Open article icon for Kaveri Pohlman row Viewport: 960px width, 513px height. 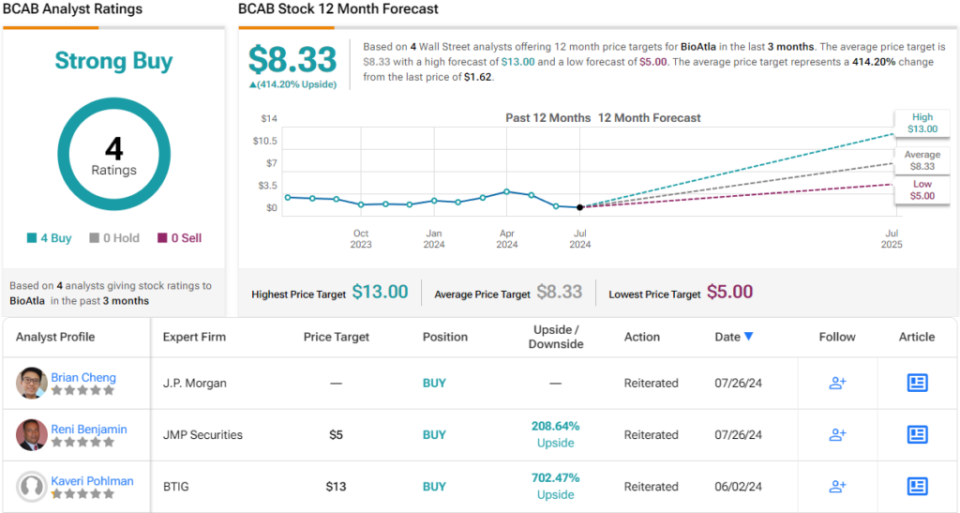tap(917, 487)
